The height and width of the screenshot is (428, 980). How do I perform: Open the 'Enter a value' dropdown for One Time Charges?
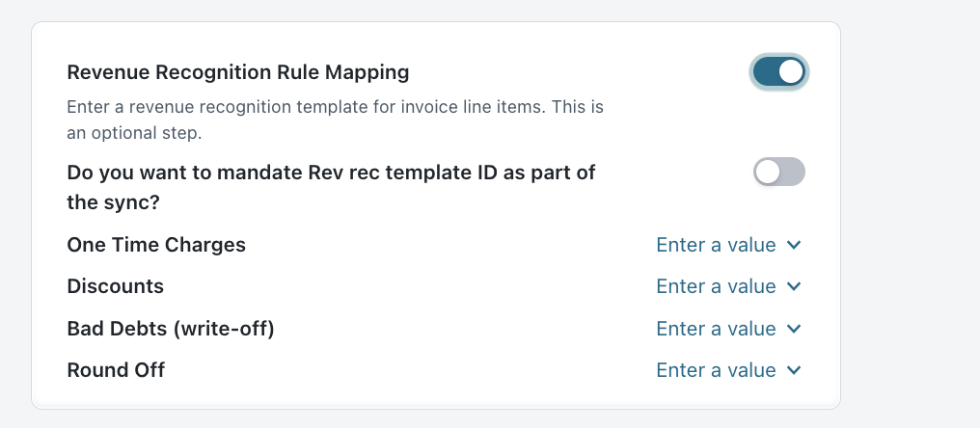[x=729, y=245]
